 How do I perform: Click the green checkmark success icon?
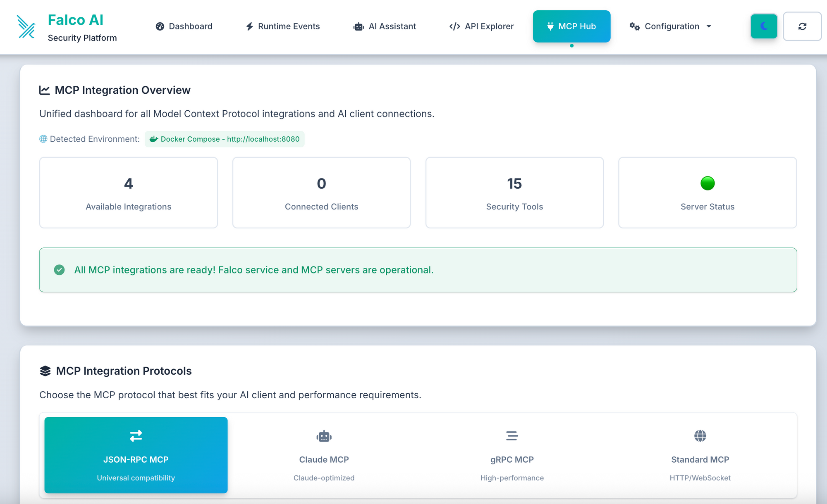pyautogui.click(x=60, y=270)
